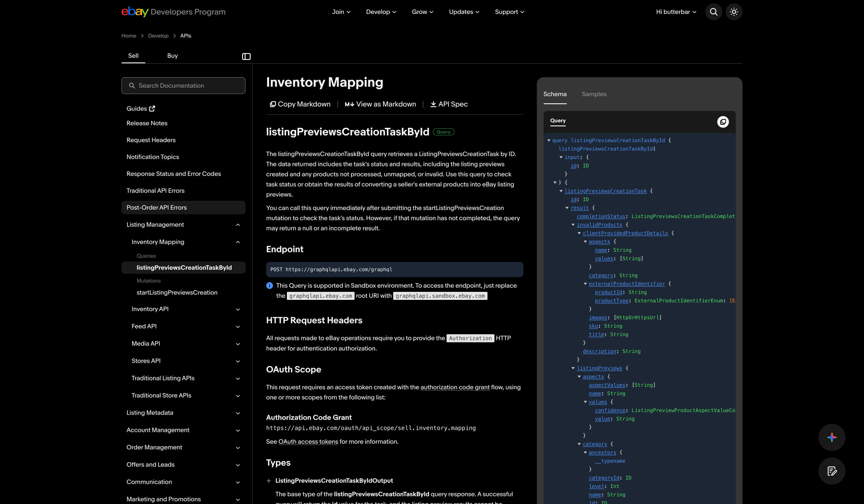The height and width of the screenshot is (504, 864).
Task: Open the Hi butterbar account menu
Action: click(676, 12)
